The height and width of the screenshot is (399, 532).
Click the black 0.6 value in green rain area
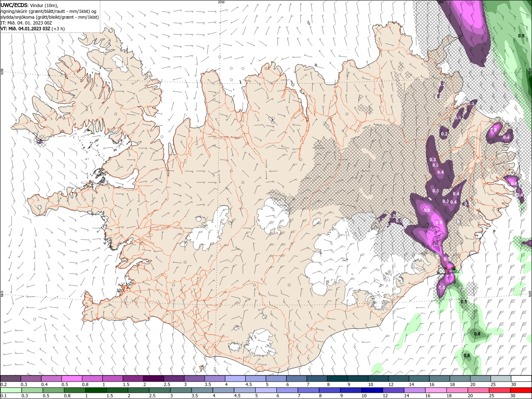(x=467, y=355)
